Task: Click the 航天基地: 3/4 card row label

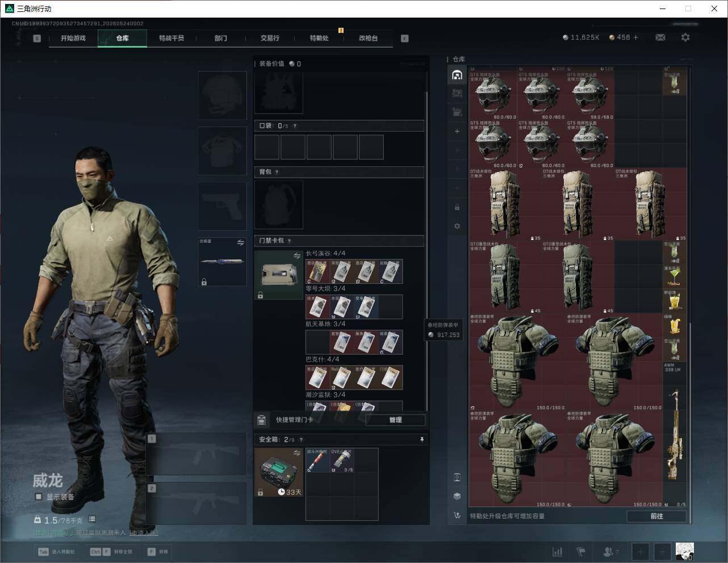Action: [325, 324]
